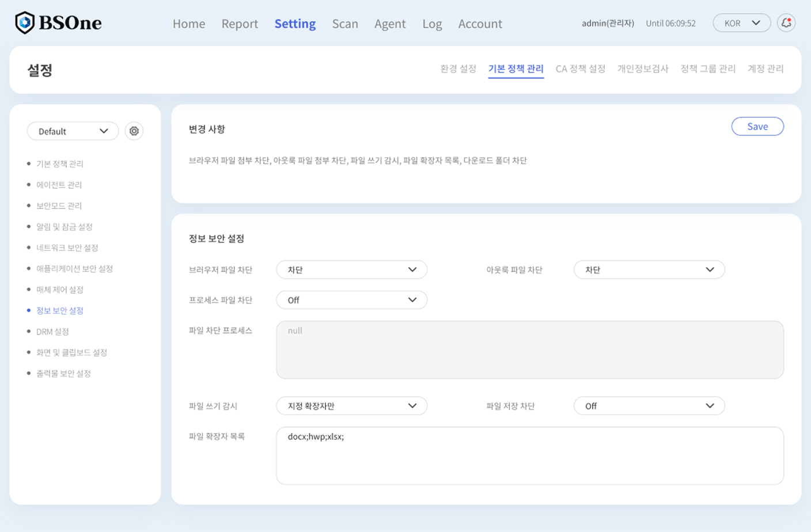Expand the KOR language dropdown

pyautogui.click(x=741, y=23)
